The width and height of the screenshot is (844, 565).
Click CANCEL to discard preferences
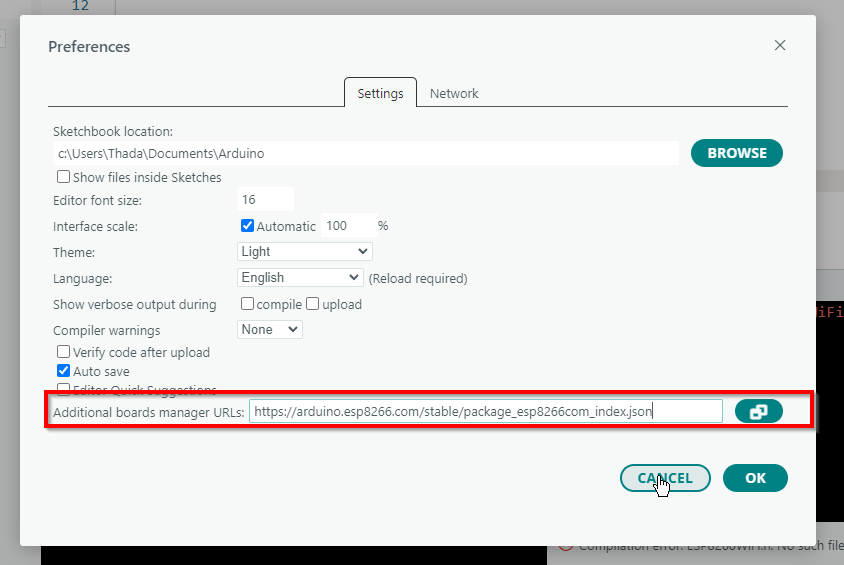coord(665,478)
